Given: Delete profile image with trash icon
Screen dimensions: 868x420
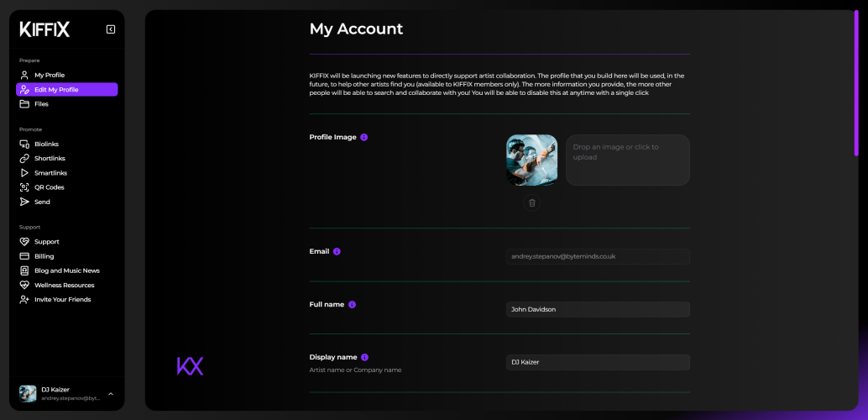Looking at the screenshot, I should tap(532, 202).
